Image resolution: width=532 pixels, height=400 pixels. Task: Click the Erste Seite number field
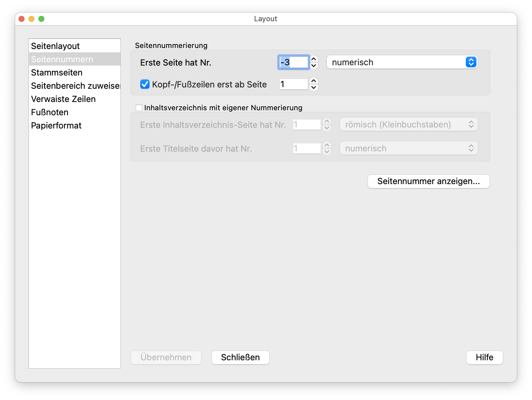293,62
